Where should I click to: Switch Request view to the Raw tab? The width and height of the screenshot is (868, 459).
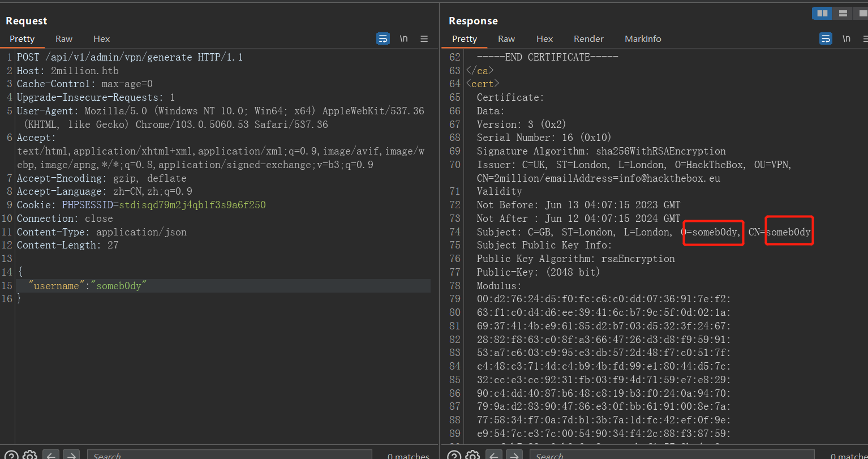pyautogui.click(x=64, y=38)
